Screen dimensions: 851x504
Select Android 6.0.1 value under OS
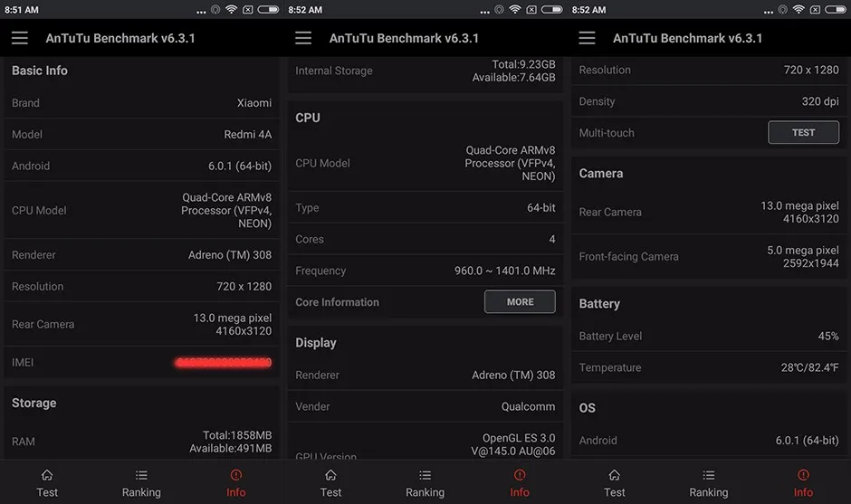(807, 440)
